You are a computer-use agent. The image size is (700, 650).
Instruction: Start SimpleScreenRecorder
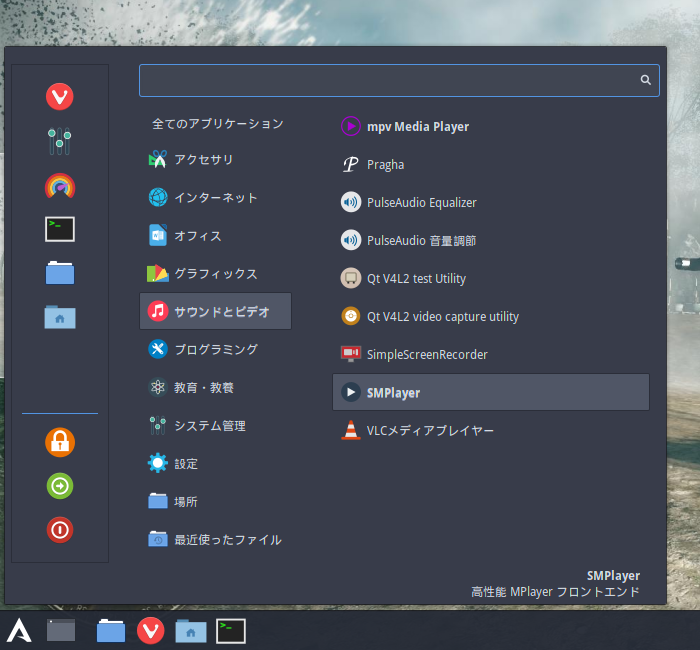pyautogui.click(x=491, y=354)
